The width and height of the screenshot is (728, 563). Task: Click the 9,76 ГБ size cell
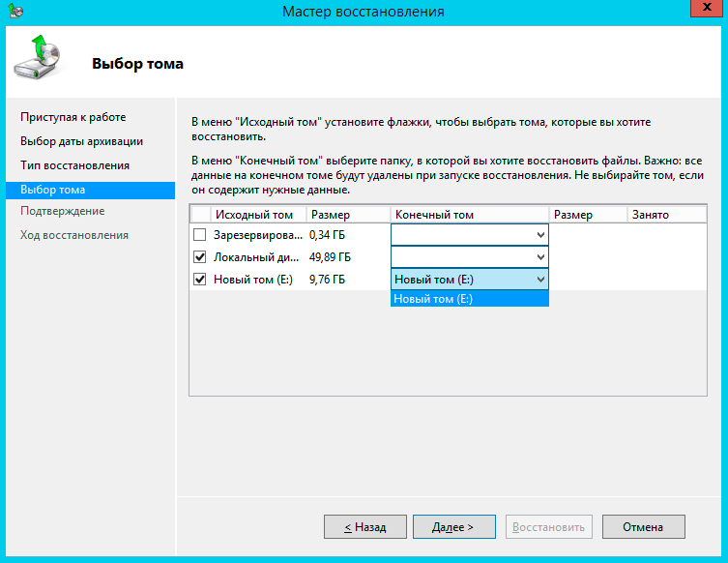[327, 280]
